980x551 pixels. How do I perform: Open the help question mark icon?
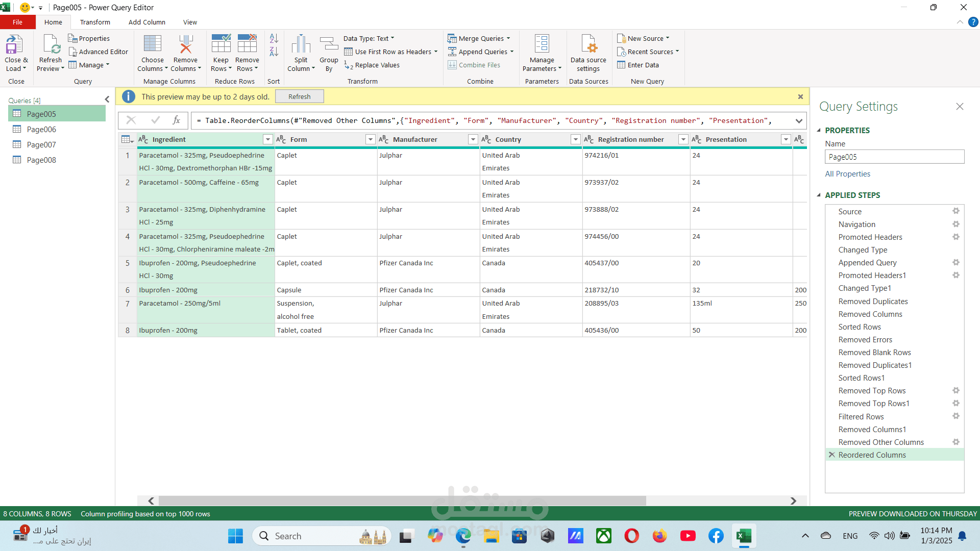pos(973,22)
